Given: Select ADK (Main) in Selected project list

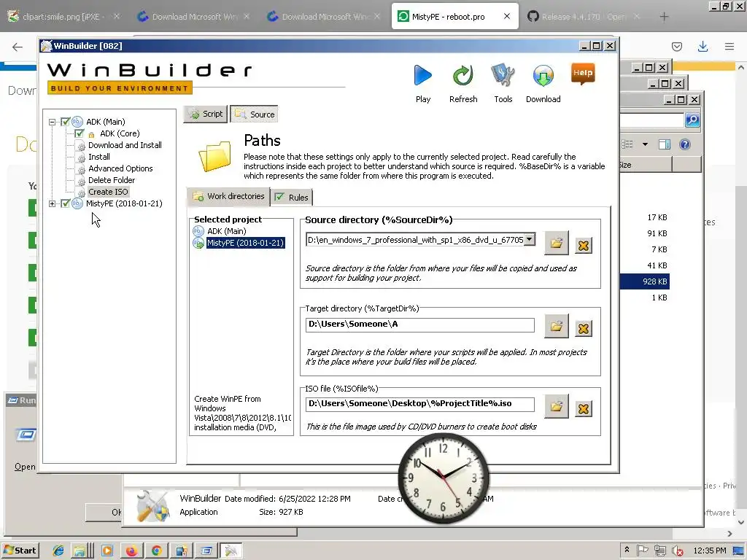Looking at the screenshot, I should coord(226,231).
